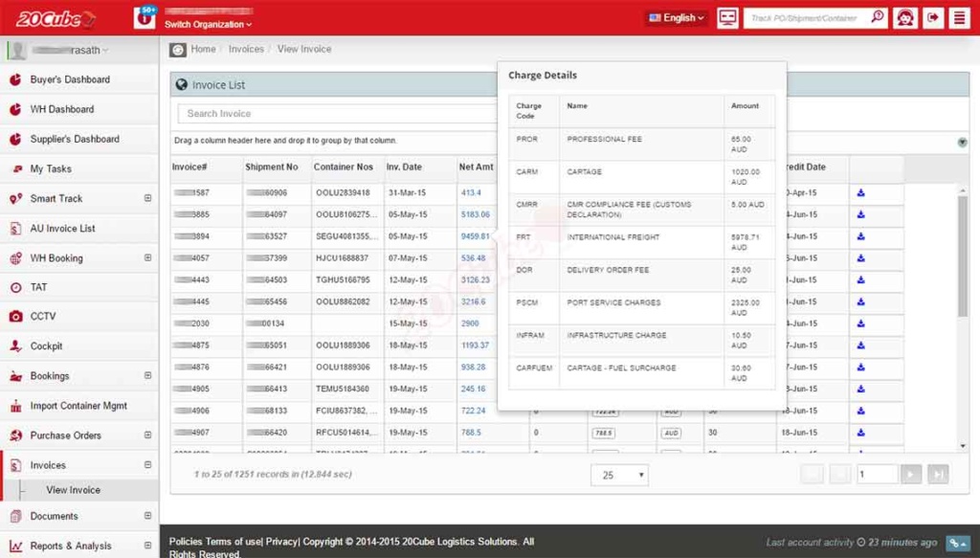Open the Switch Organization dropdown
Image resolution: width=980 pixels, height=558 pixels.
[209, 24]
